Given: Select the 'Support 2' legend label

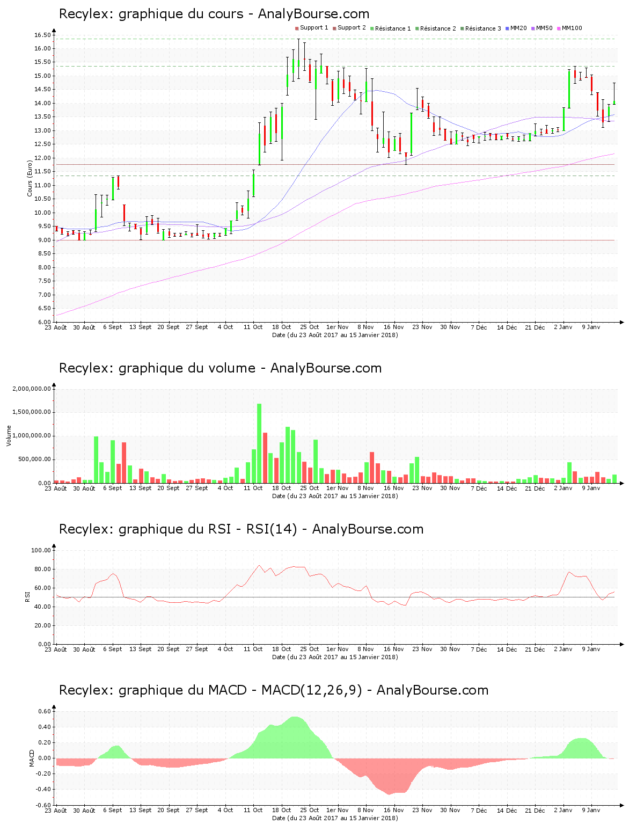Looking at the screenshot, I should [x=352, y=28].
